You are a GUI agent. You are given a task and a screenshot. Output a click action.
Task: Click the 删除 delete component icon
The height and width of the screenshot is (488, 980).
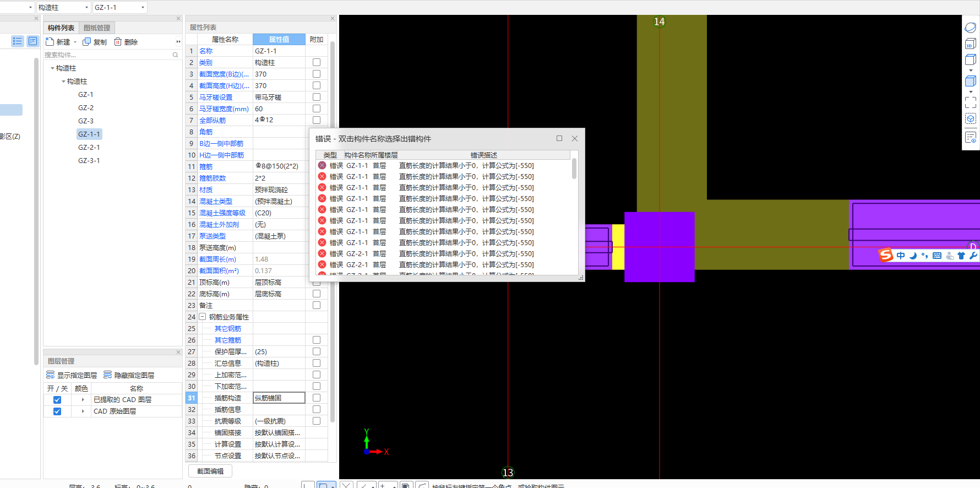[118, 42]
